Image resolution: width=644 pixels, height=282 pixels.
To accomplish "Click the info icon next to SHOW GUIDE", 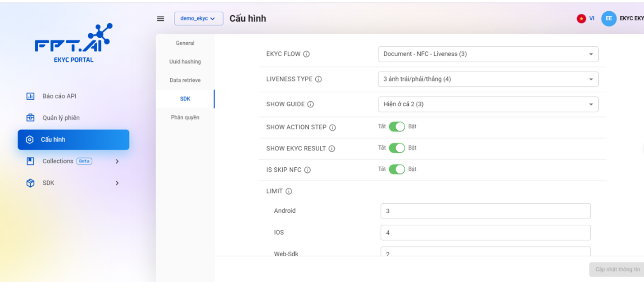I will click(310, 104).
